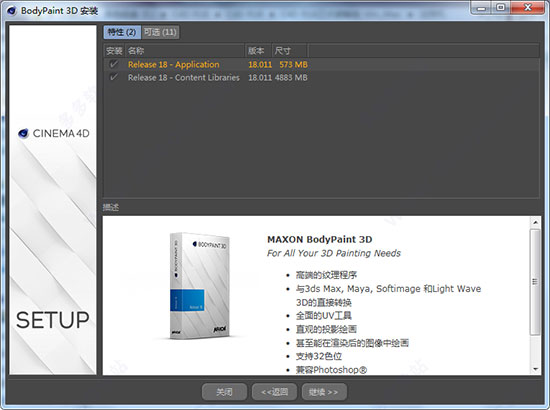Sort list by 尺寸 column header
This screenshot has height=410, width=550.
point(290,51)
